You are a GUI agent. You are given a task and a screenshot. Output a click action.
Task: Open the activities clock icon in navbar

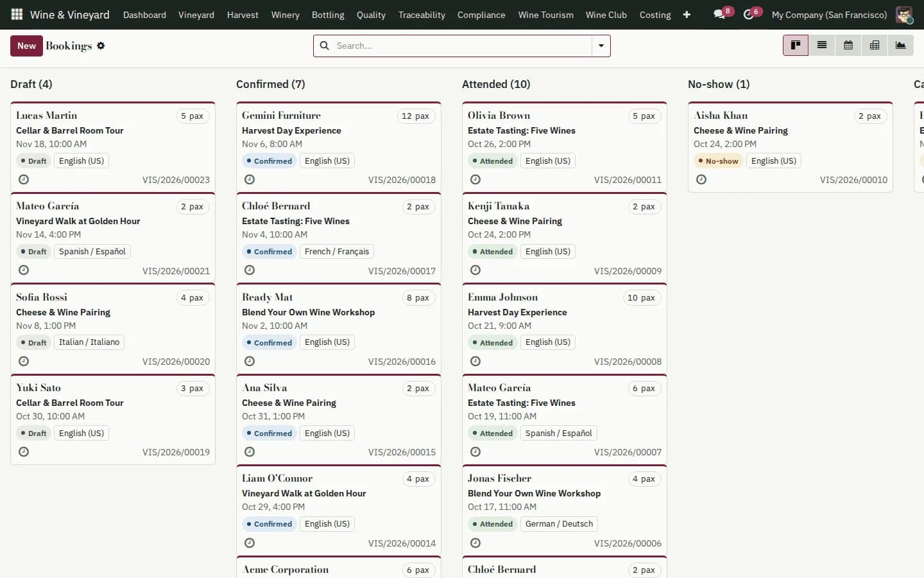click(748, 14)
